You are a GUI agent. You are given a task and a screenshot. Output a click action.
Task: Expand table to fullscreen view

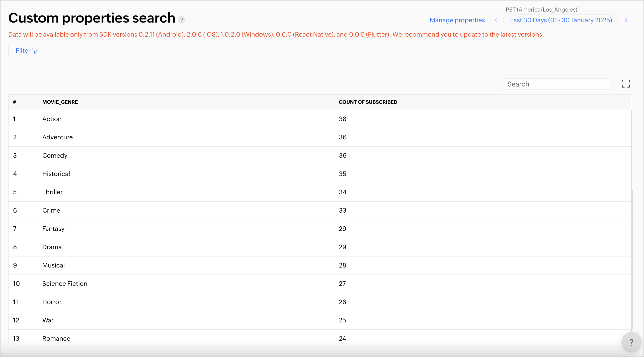(626, 84)
